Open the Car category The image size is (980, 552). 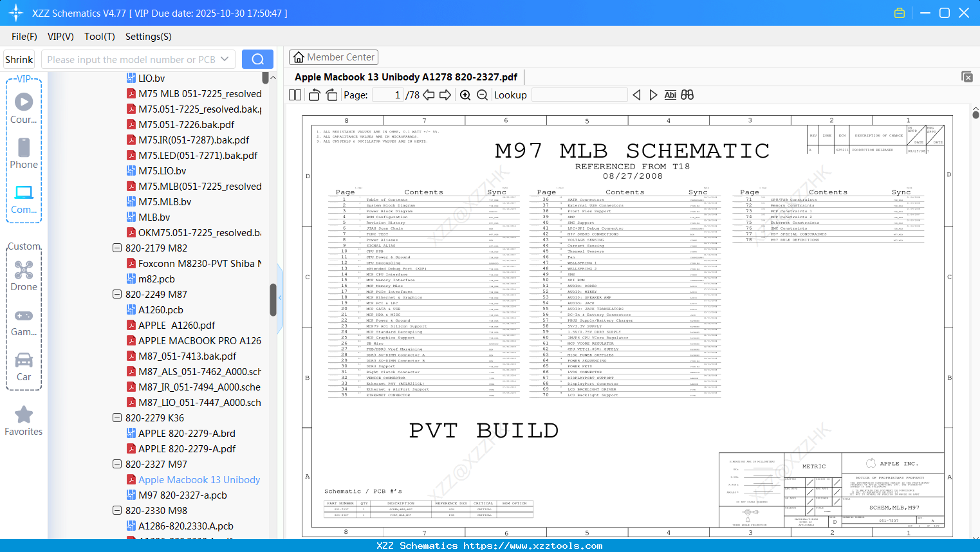point(24,367)
